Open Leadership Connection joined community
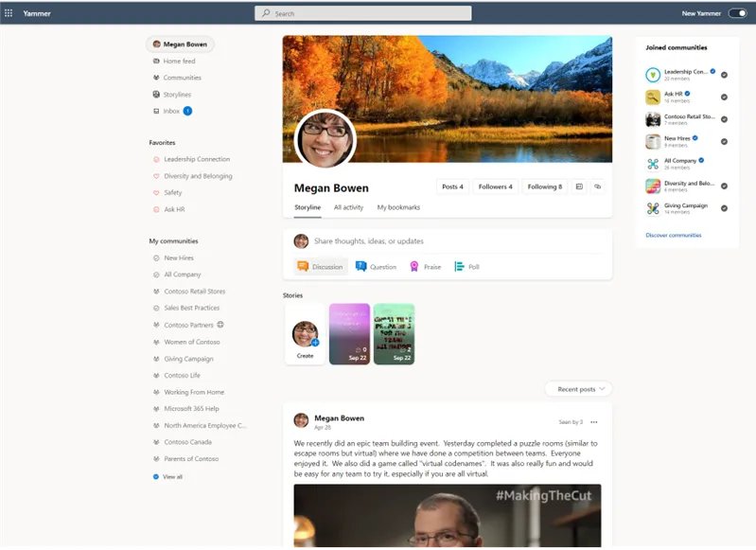 (x=686, y=71)
